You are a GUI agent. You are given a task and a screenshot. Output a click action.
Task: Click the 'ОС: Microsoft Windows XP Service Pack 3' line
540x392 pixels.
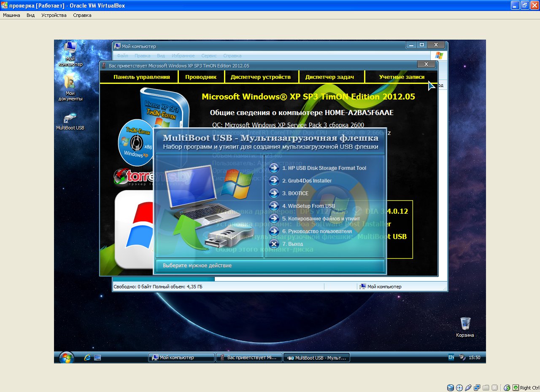coord(288,125)
